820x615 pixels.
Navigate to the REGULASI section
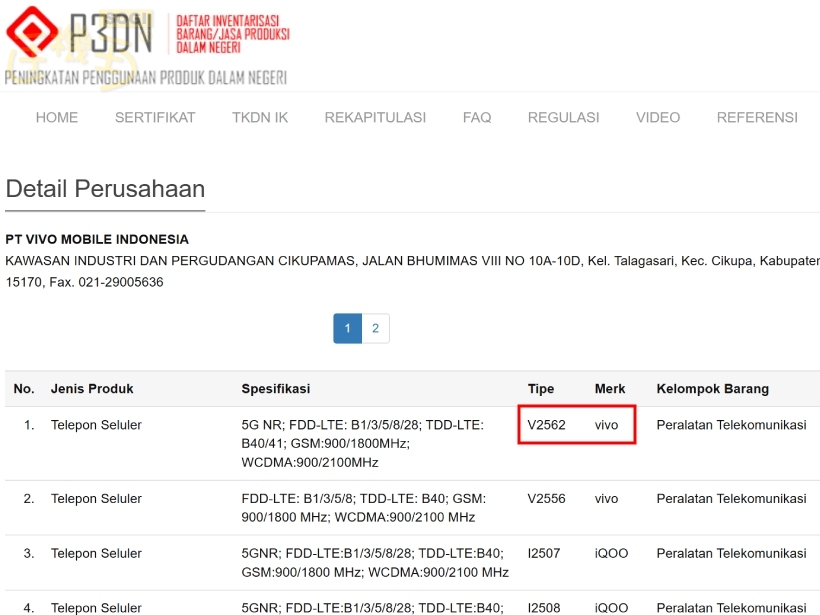(564, 117)
